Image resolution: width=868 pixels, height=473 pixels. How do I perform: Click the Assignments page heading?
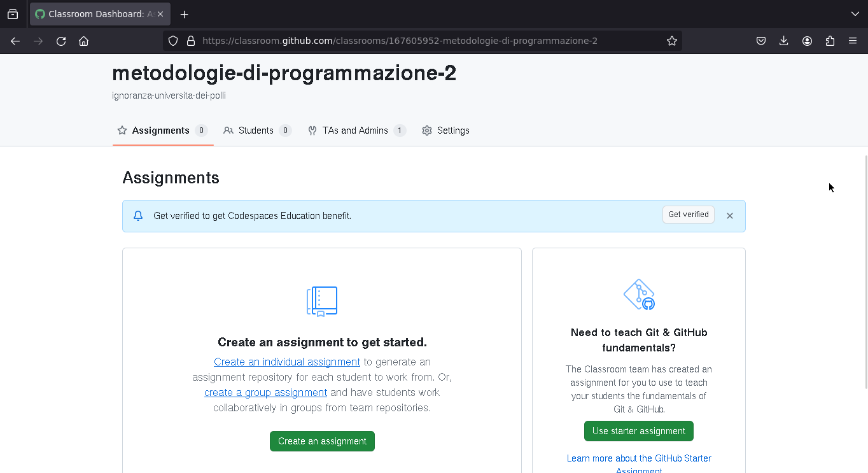[x=171, y=178]
